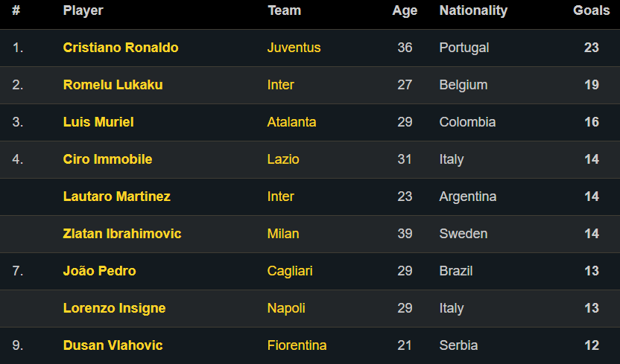
Task: Open Lazio team page
Action: pos(283,159)
